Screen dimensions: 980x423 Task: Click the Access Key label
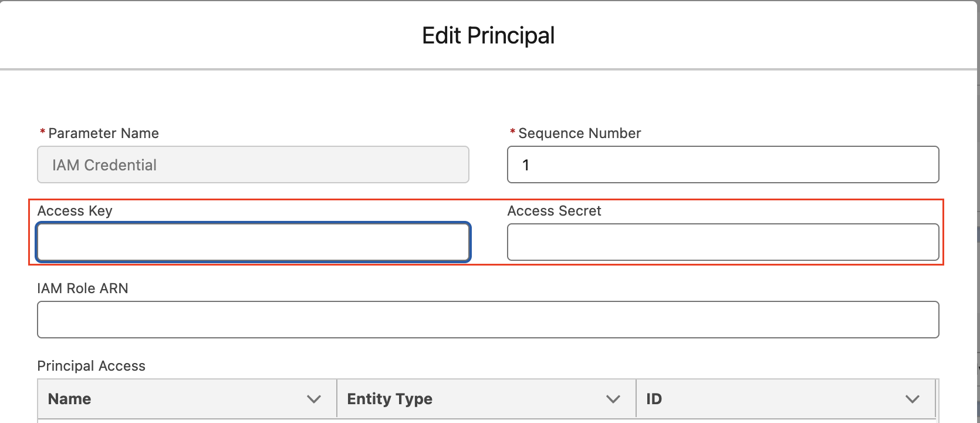click(75, 211)
